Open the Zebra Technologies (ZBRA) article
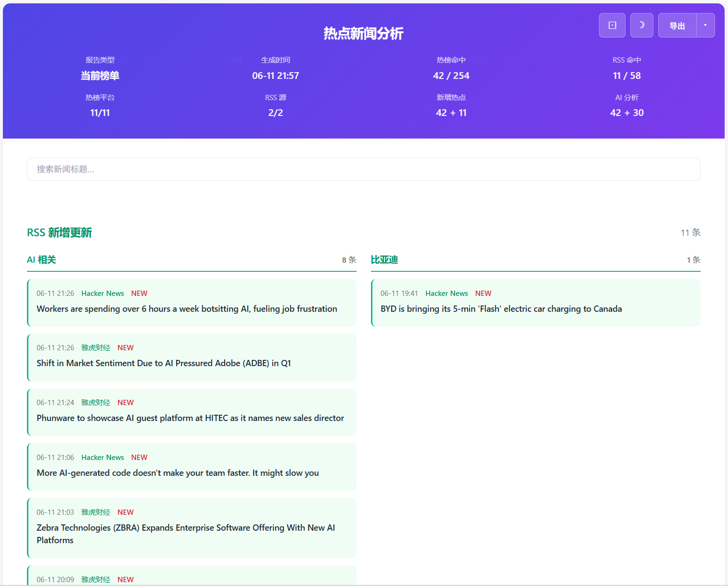Image resolution: width=728 pixels, height=586 pixels. (x=186, y=534)
